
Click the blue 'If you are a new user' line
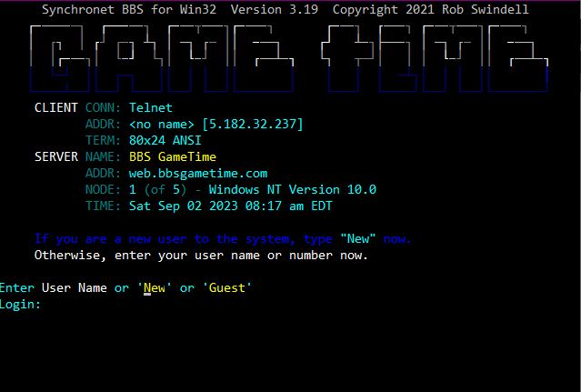[x=223, y=239]
